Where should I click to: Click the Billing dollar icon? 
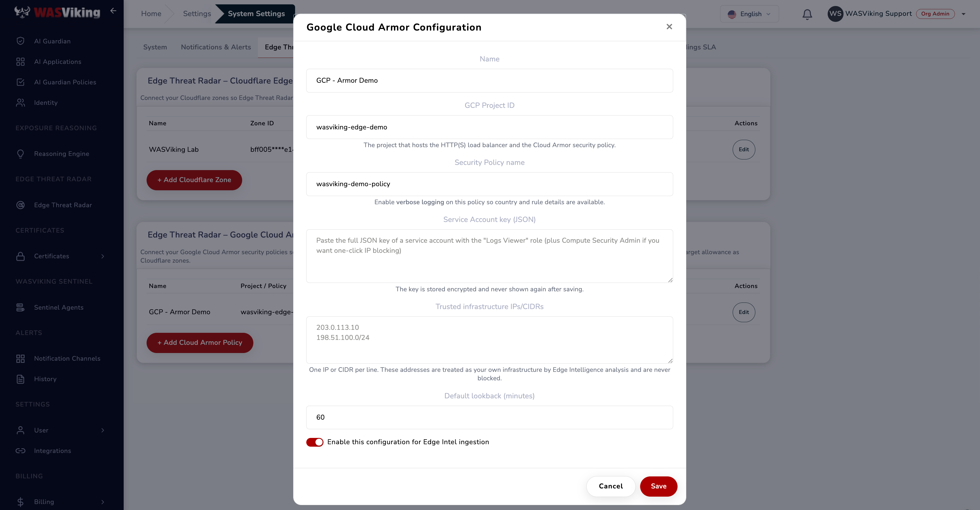(20, 502)
